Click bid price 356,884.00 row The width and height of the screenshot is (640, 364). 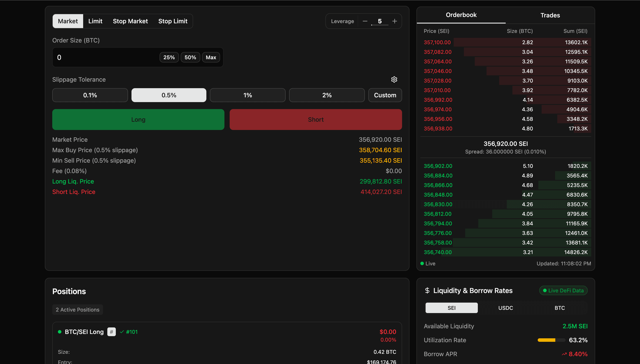click(x=505, y=176)
